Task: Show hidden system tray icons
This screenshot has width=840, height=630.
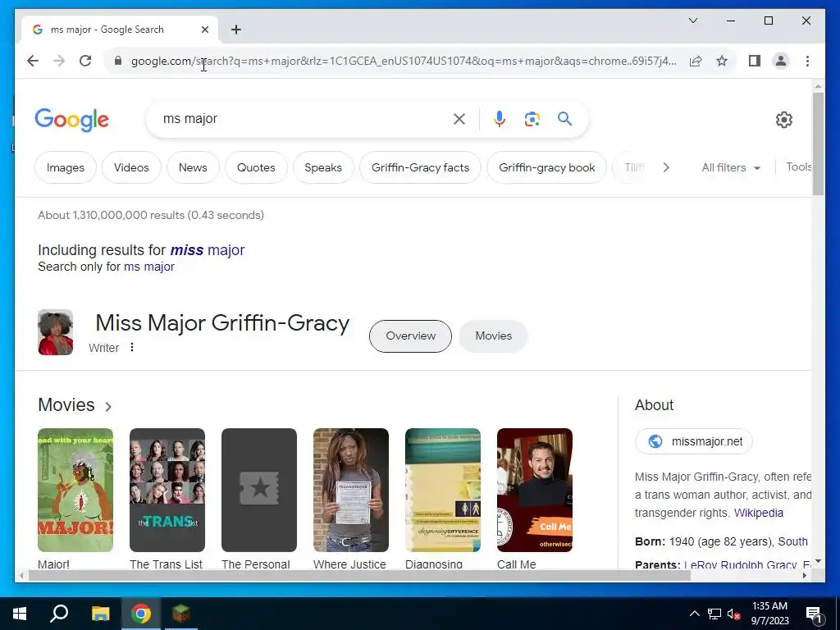Action: (694, 614)
